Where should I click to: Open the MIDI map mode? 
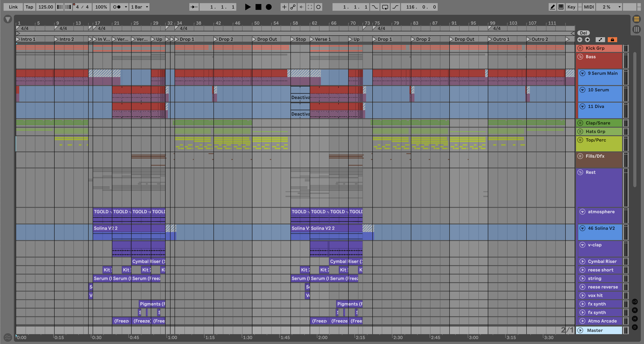click(x=589, y=7)
